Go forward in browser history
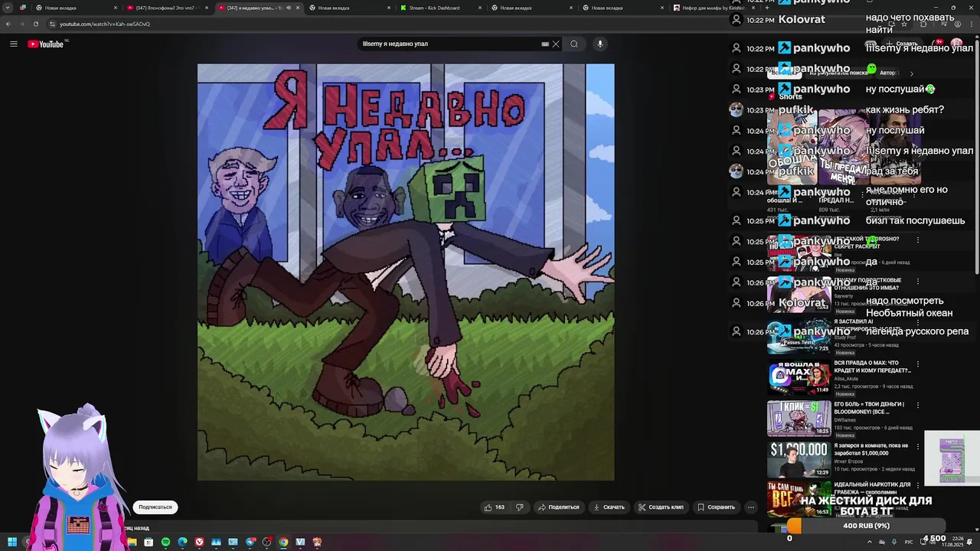The height and width of the screenshot is (551, 980). tap(22, 24)
